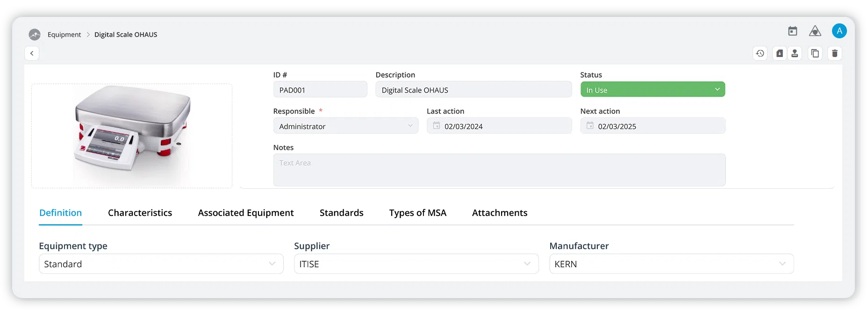Select the Definition tab
868x314 pixels.
(x=60, y=213)
